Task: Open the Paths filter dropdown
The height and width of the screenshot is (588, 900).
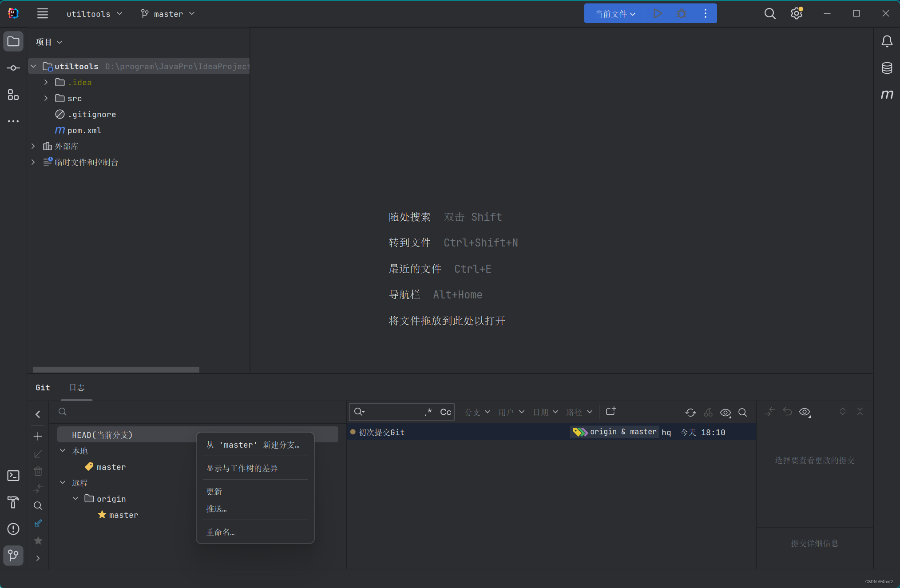Action: (x=579, y=412)
